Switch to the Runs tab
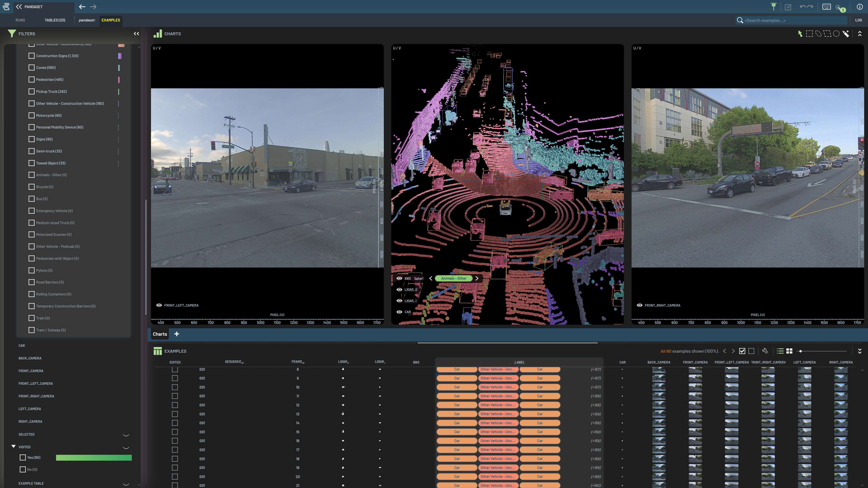The width and height of the screenshot is (868, 488). click(20, 20)
